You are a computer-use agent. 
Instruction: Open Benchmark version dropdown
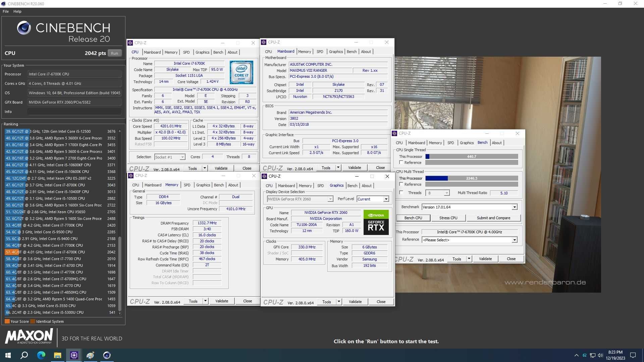[514, 207]
